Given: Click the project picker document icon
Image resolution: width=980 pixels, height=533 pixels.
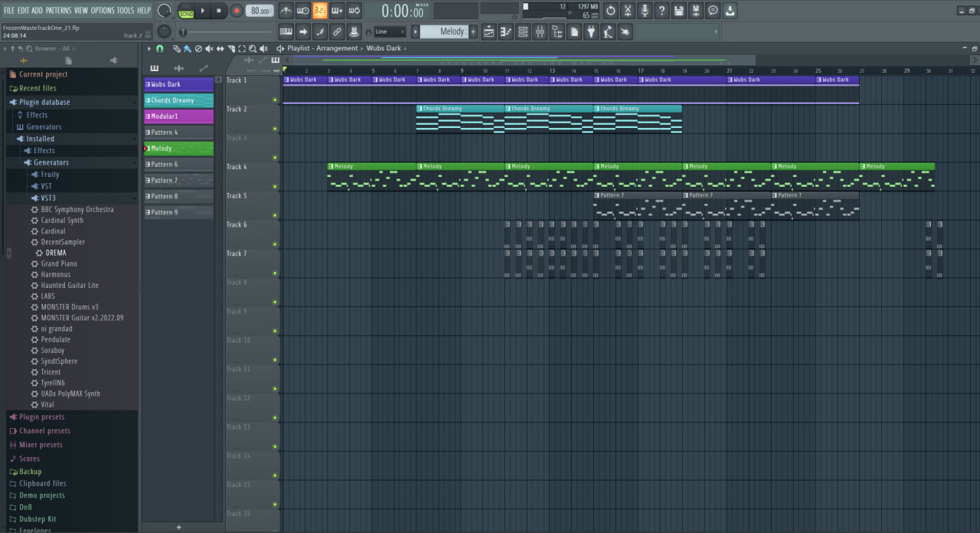Looking at the screenshot, I should 574,31.
